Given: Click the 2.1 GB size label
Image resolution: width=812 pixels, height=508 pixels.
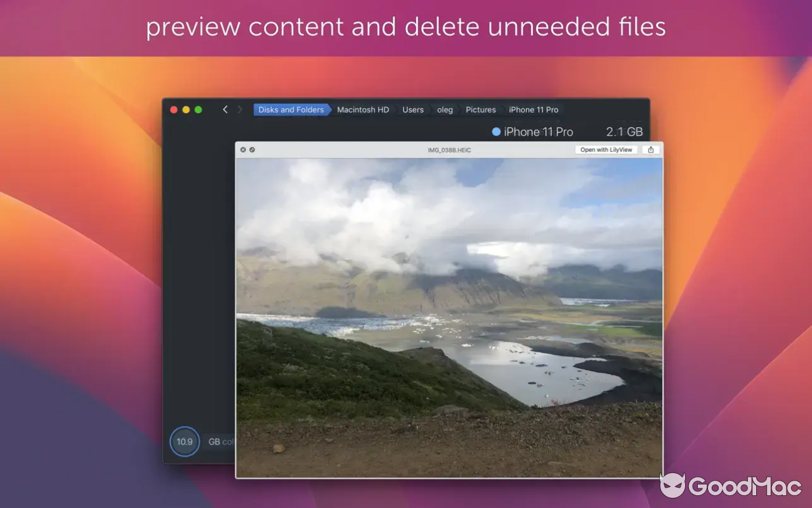Looking at the screenshot, I should 624,132.
